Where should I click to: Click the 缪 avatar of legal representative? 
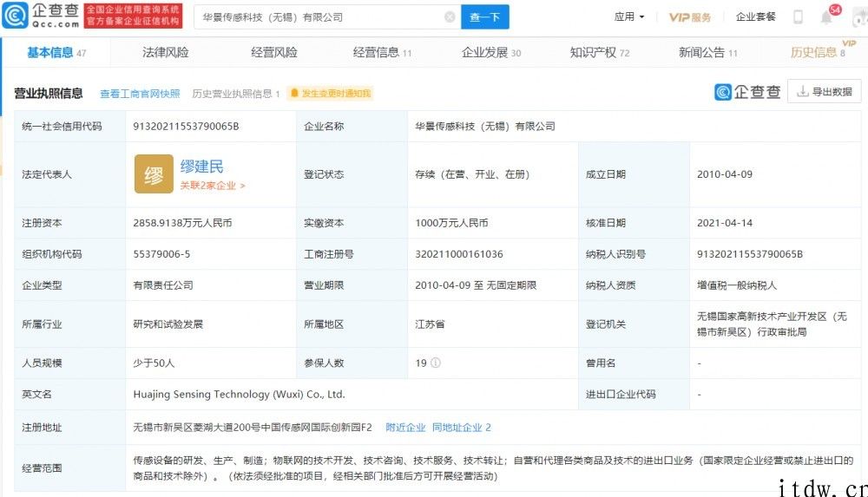[154, 174]
